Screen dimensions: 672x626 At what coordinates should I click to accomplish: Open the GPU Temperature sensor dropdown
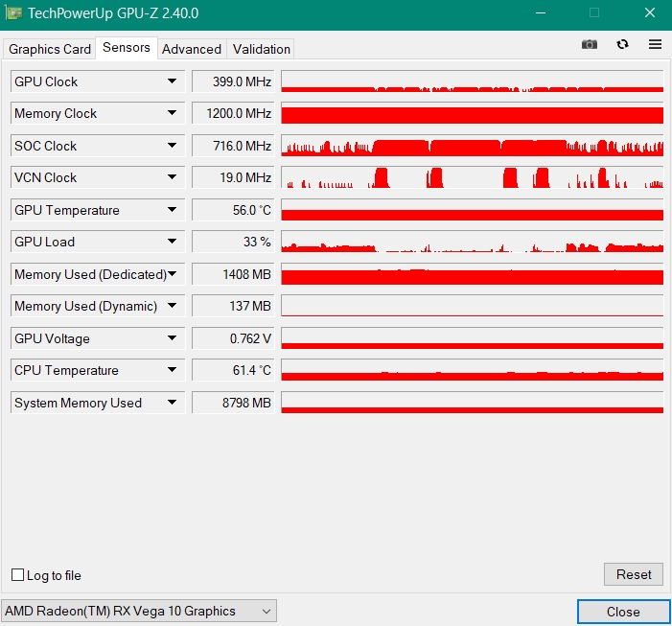click(x=172, y=210)
